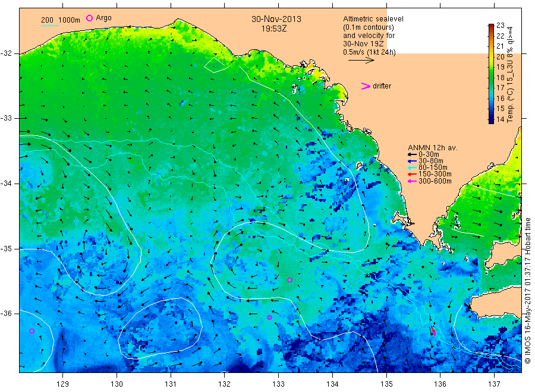Screen dimensions: 535x392
Task: Click the magenta 300-600m ANMN legend arrow
Action: click(412, 181)
